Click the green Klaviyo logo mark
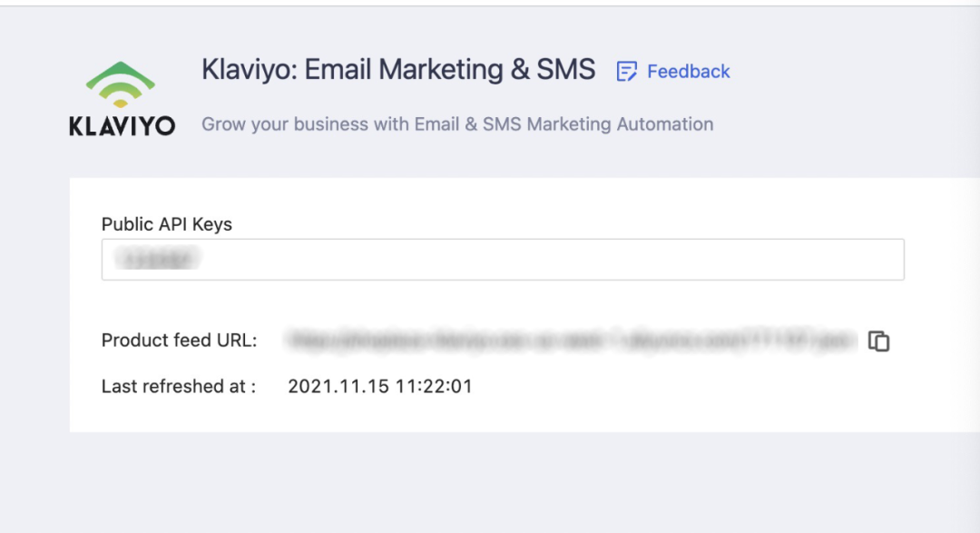 [121, 84]
